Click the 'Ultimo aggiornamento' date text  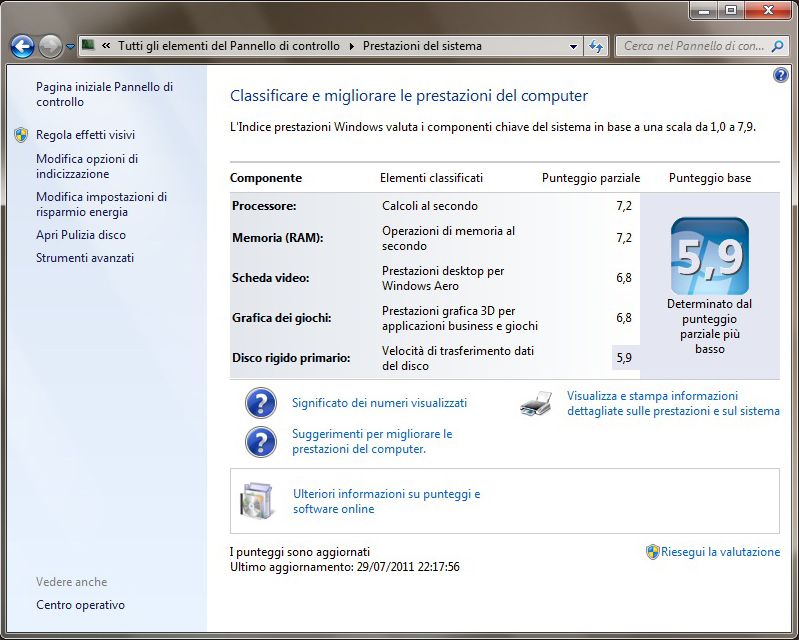[344, 567]
